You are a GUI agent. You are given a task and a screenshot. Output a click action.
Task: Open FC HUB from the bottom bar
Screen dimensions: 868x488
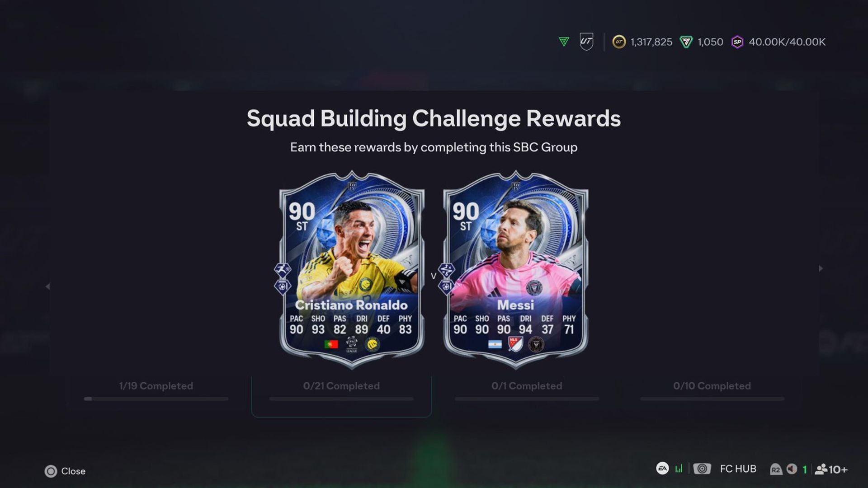click(738, 469)
